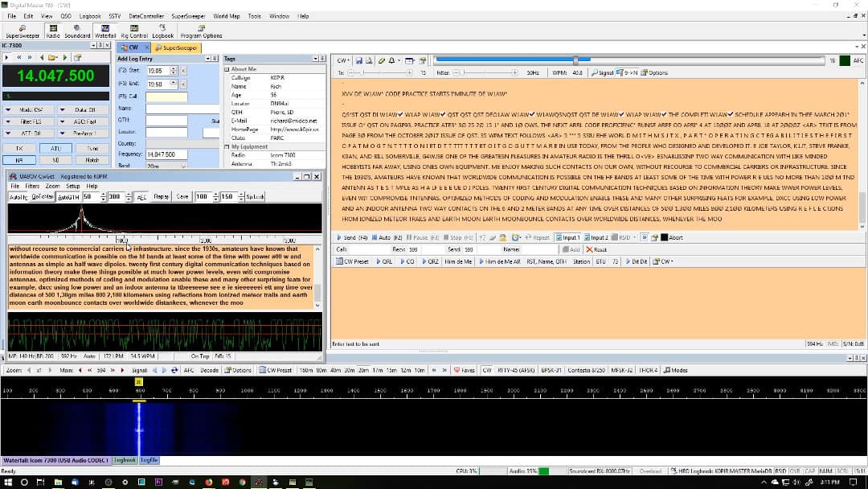The height and width of the screenshot is (489, 868).
Task: Click the Reset button in the log row
Action: coord(597,249)
